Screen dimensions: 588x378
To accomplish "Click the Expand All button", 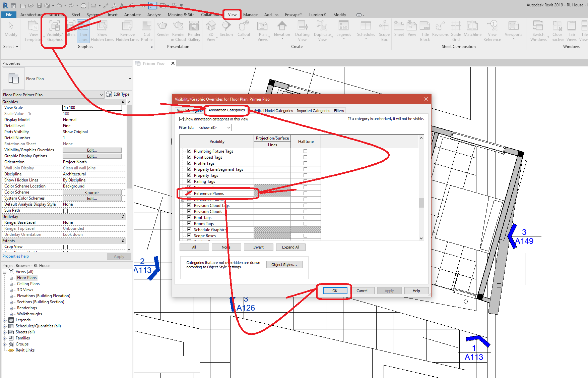I will [x=290, y=247].
